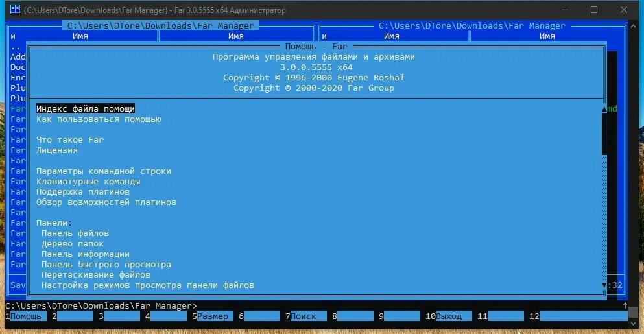This screenshot has height=334, width=644.
Task: Click the left panel path title
Action: (161, 25)
